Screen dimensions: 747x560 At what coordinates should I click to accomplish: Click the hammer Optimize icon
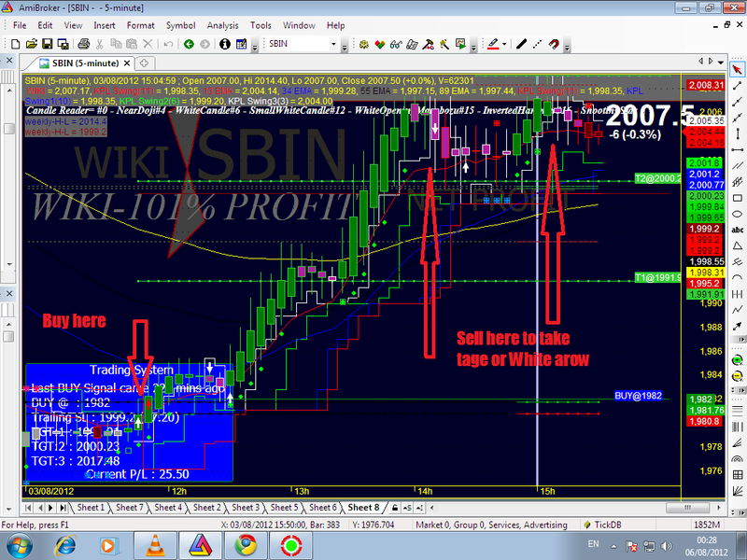coord(429,44)
